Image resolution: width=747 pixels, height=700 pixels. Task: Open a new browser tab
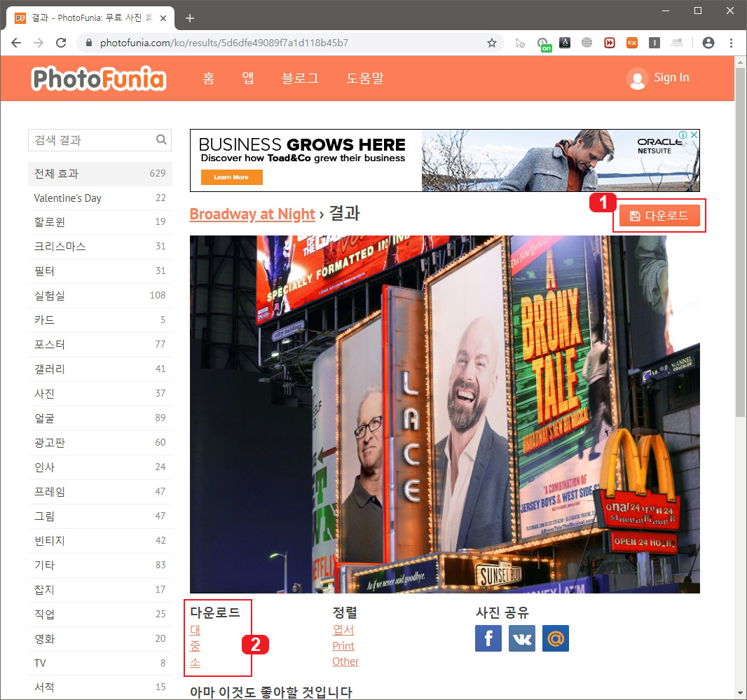[190, 18]
